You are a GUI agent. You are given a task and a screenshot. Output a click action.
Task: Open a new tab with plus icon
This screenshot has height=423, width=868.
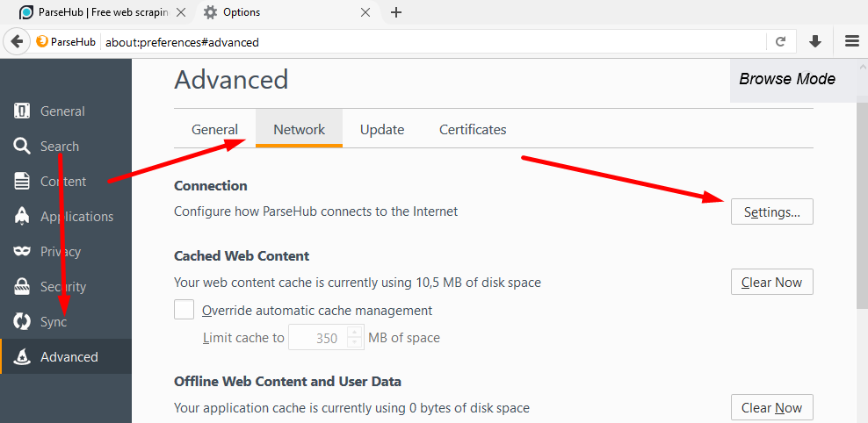(396, 12)
